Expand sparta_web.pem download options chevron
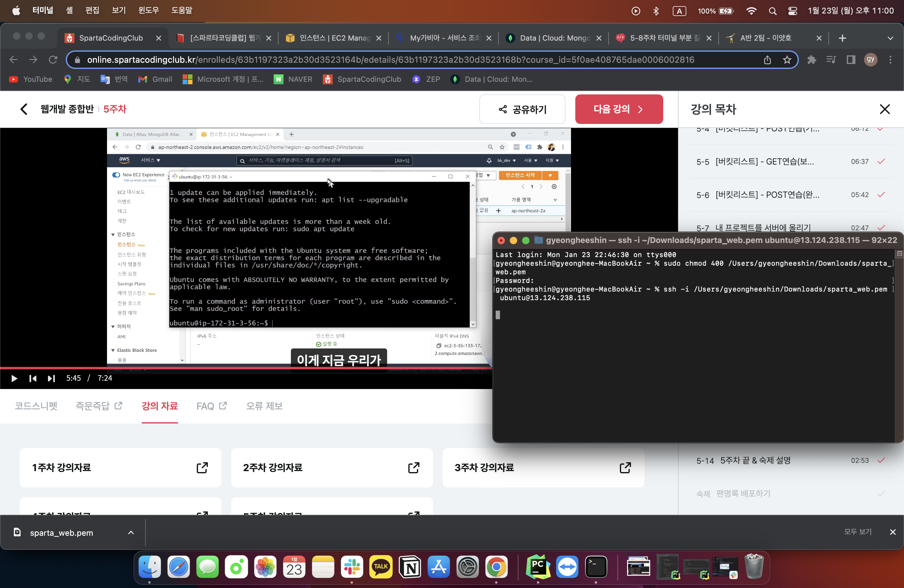904x588 pixels. click(131, 533)
